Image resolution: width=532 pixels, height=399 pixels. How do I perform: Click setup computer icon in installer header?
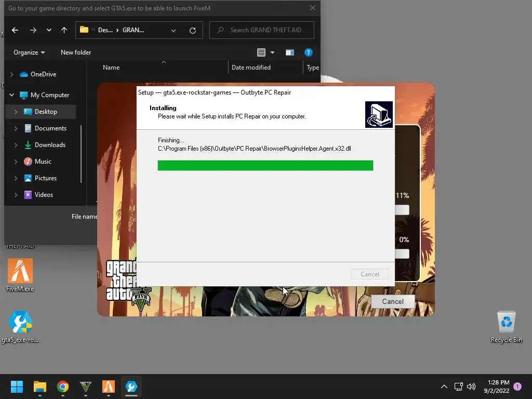coord(379,114)
